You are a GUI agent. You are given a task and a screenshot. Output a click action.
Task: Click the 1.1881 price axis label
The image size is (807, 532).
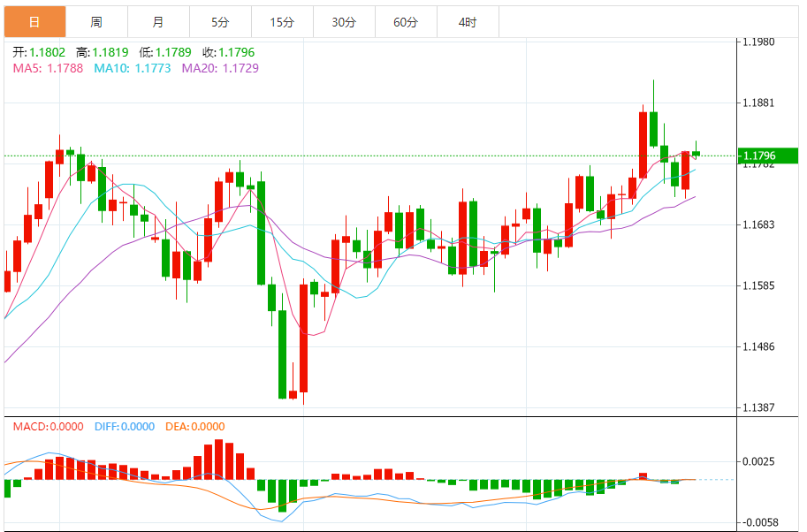758,103
